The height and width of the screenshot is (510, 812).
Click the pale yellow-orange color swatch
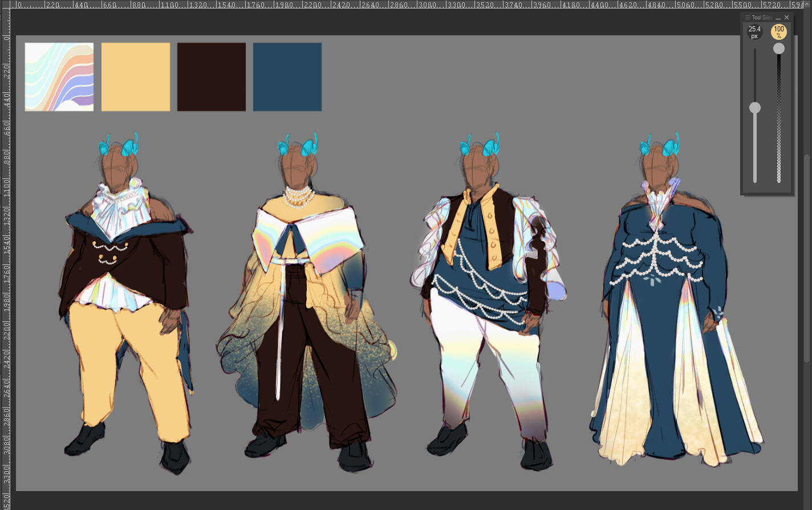tap(136, 77)
